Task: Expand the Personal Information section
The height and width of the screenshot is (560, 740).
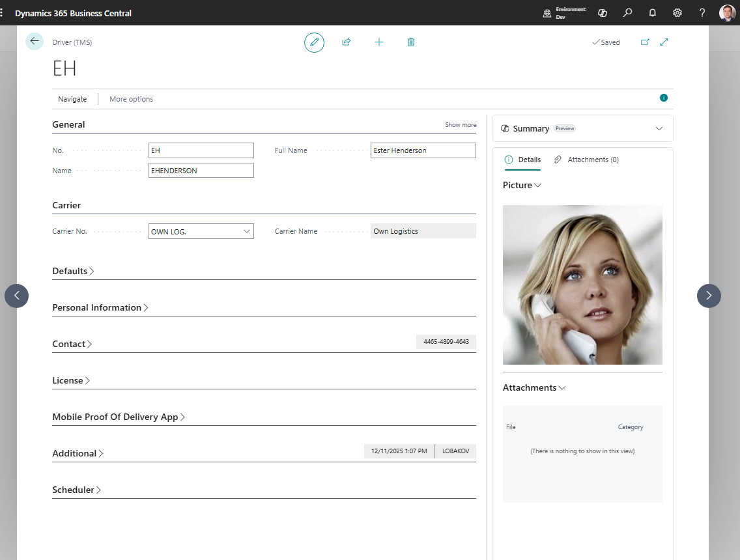Action: 100,307
